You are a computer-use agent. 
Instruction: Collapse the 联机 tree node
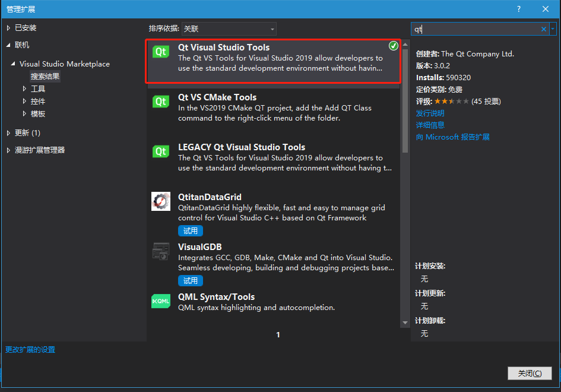pos(8,45)
